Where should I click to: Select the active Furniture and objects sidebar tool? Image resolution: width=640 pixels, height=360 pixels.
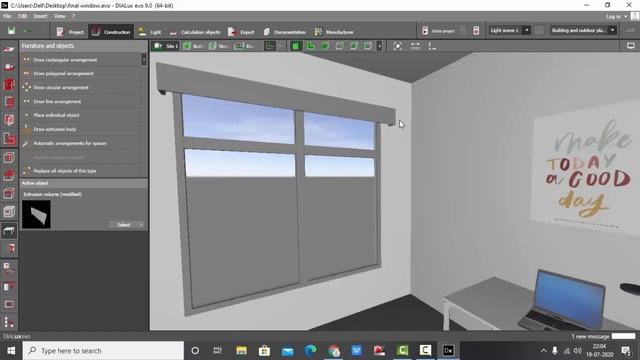(9, 231)
